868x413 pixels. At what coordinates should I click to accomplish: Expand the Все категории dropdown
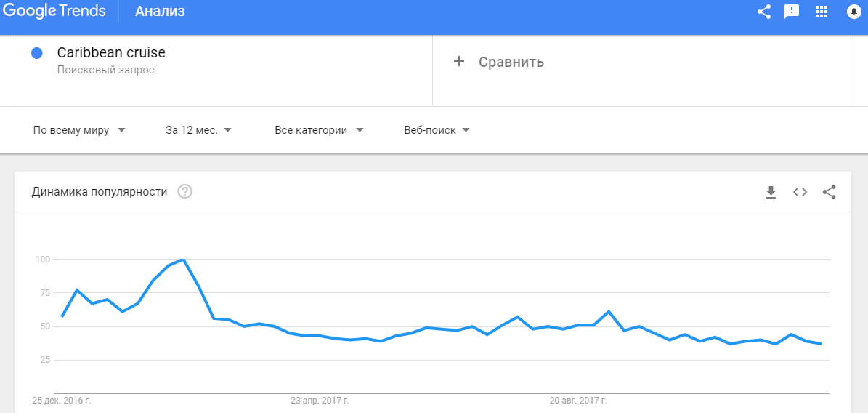coord(319,130)
